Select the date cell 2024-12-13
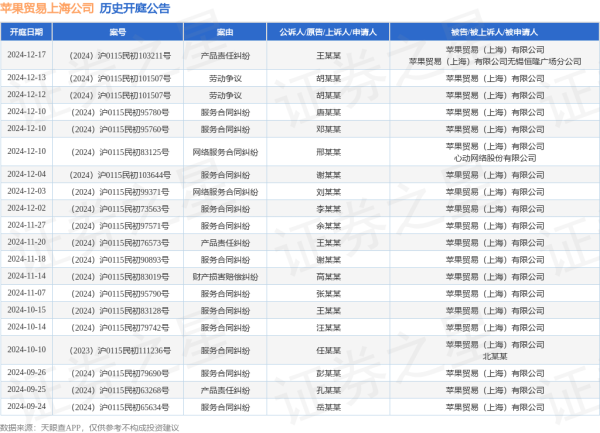The width and height of the screenshot is (600, 433). (x=26, y=78)
